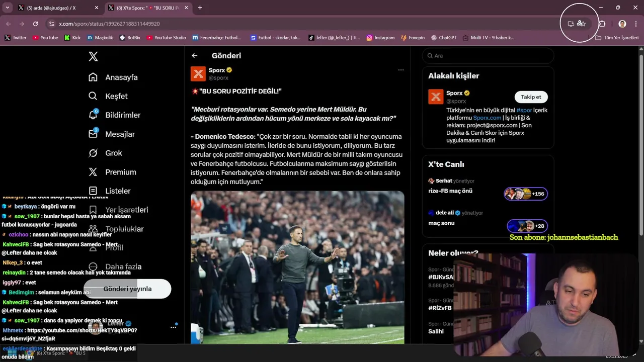Close the X'te Sporx tab
Screen dimensions: 644x362
coord(186,8)
